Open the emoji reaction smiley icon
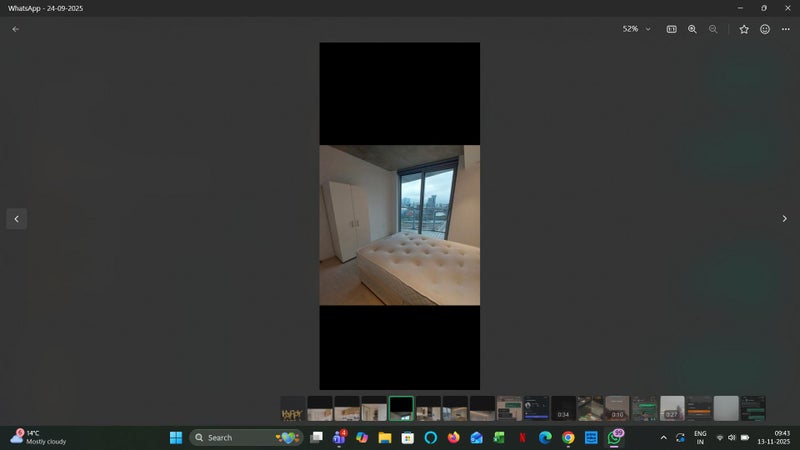Image resolution: width=800 pixels, height=450 pixels. (x=765, y=29)
